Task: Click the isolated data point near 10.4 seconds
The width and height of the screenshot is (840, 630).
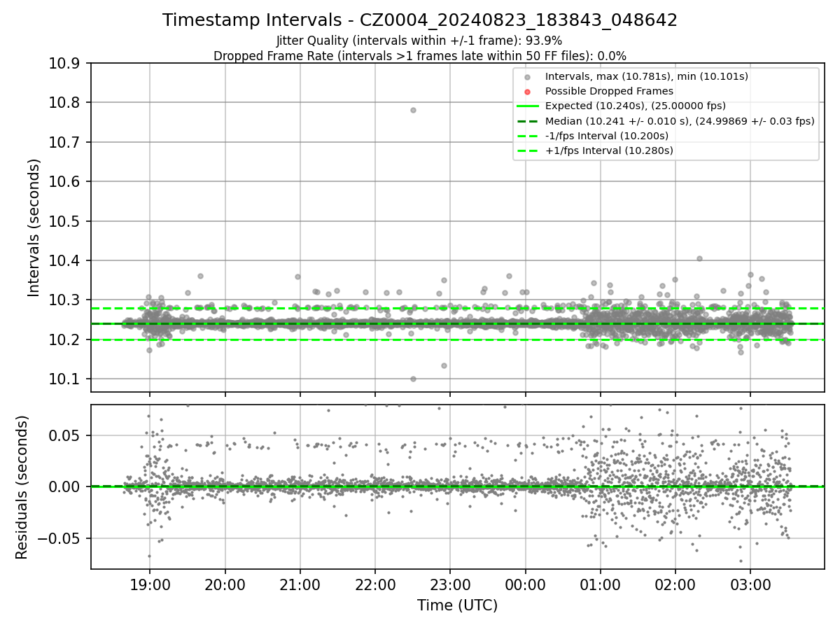Action: (699, 258)
